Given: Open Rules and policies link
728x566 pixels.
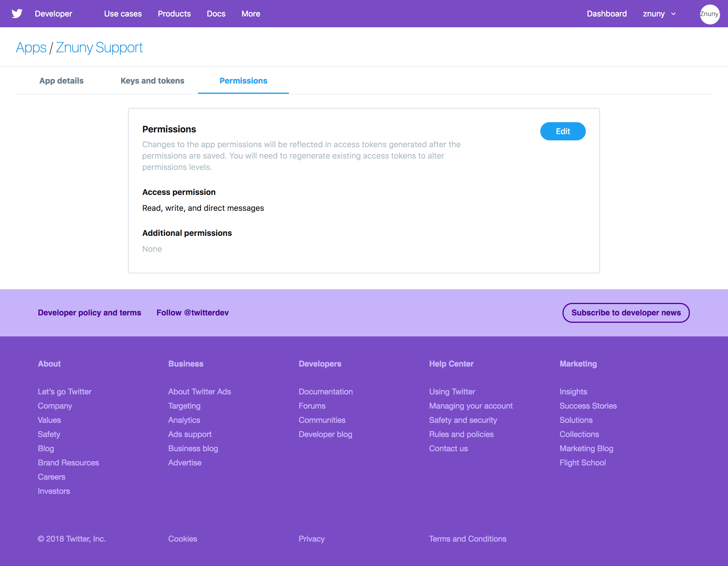Looking at the screenshot, I should (461, 434).
